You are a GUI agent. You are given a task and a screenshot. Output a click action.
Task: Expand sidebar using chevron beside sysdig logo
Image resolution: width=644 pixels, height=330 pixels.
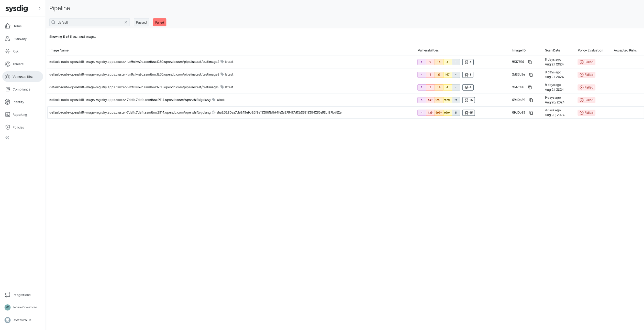click(39, 8)
